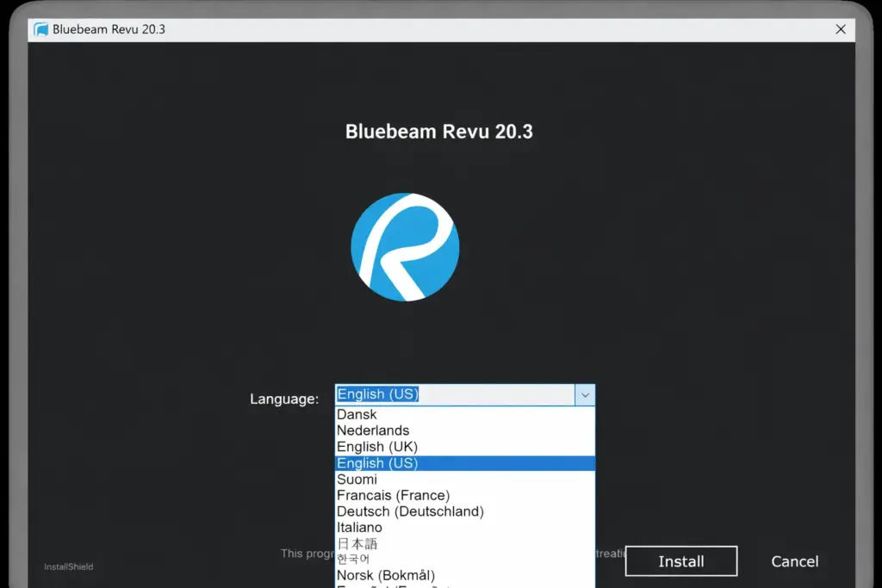The image size is (882, 588).
Task: Choose Deutsch (Deutschland) from the list
Action: pyautogui.click(x=410, y=511)
